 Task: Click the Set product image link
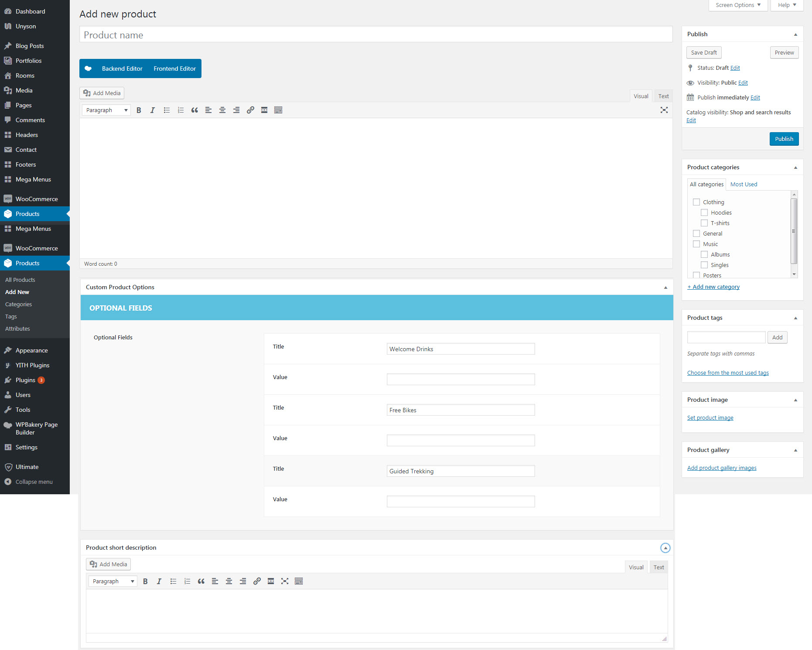710,418
